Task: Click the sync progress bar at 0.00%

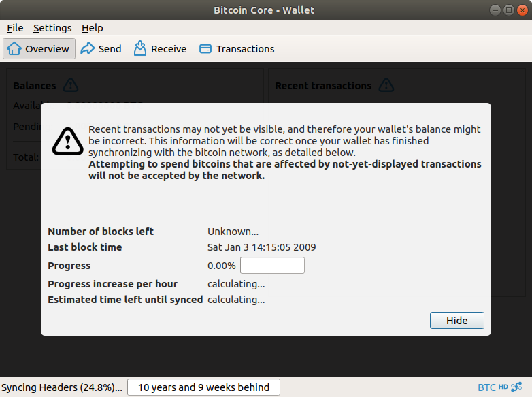Action: point(272,265)
